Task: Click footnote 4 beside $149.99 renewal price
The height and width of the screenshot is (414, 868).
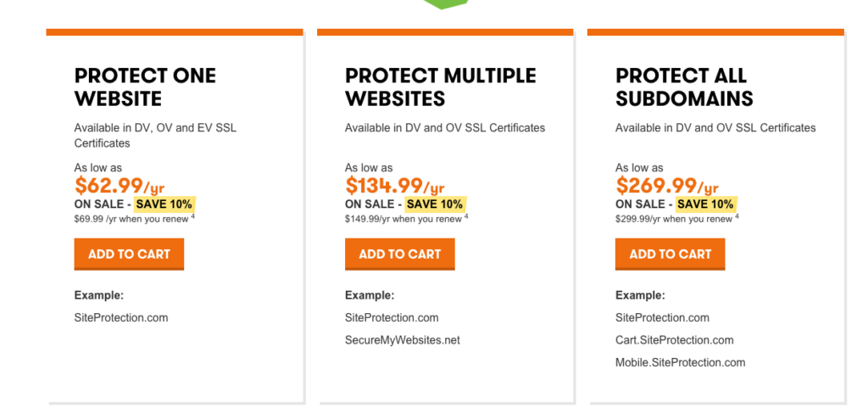Action: [x=465, y=216]
